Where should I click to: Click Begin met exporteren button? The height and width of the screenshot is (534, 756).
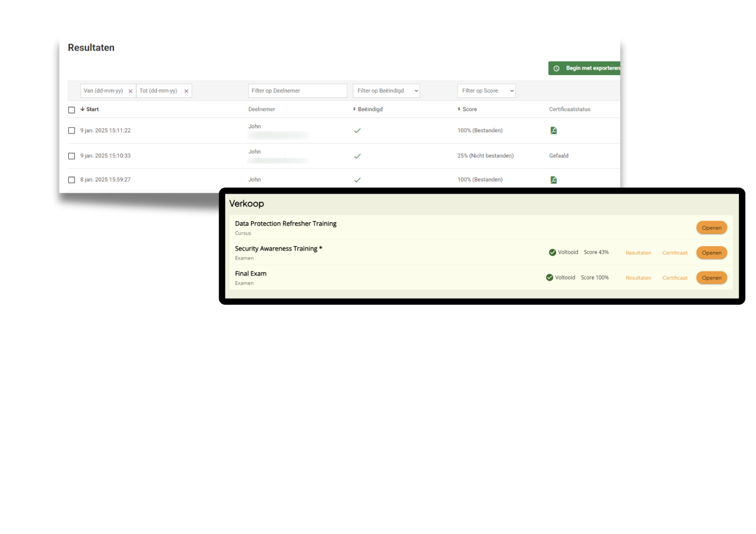(592, 68)
